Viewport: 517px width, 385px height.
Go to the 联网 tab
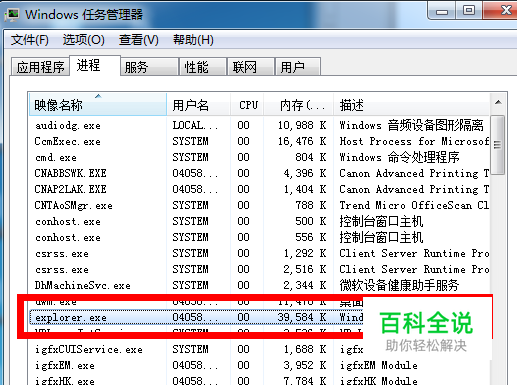251,67
